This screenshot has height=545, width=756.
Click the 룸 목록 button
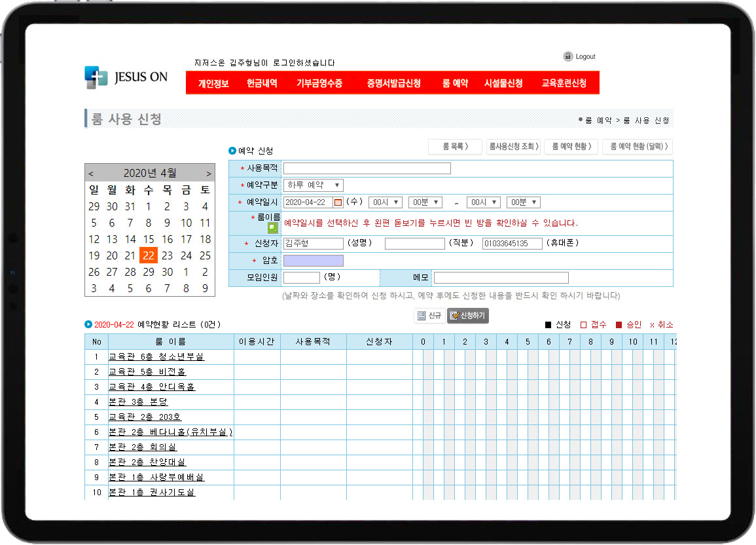click(x=455, y=147)
